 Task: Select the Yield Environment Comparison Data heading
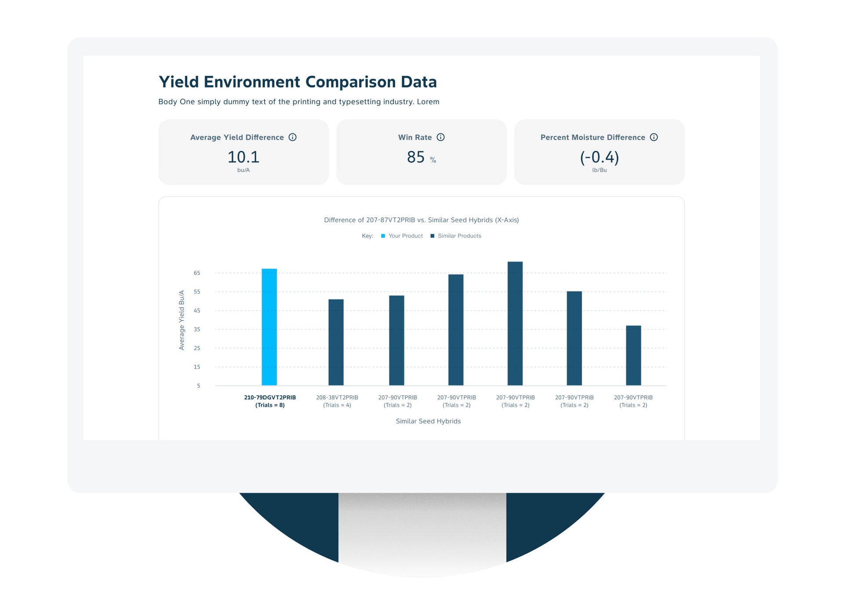pos(298,82)
